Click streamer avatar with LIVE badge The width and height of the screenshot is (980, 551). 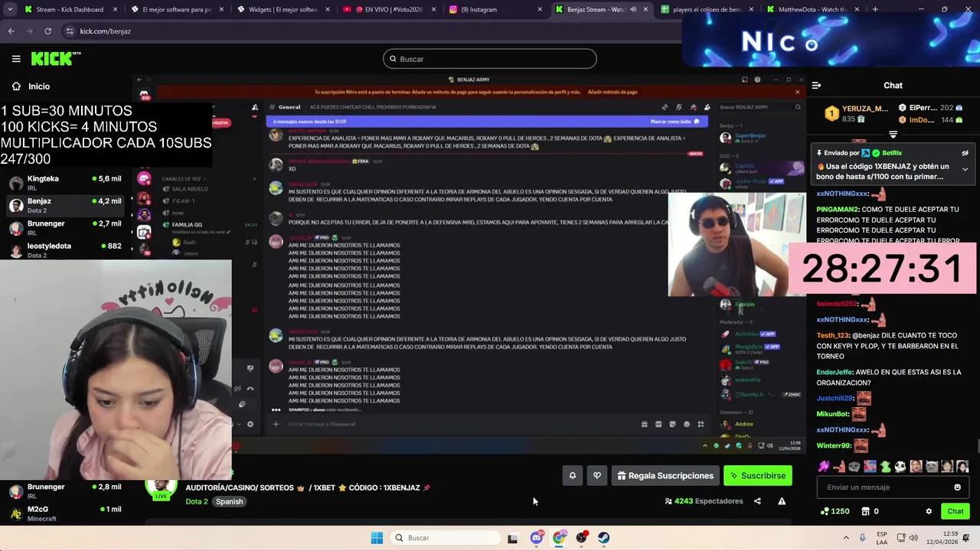(162, 488)
